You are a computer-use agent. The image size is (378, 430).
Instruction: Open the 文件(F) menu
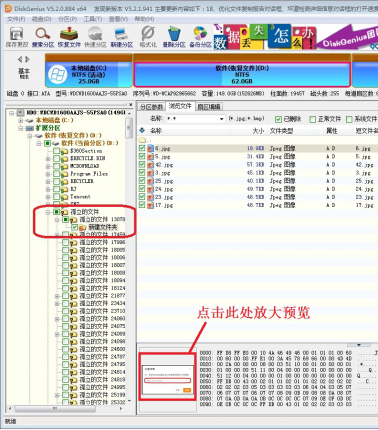(x=15, y=19)
